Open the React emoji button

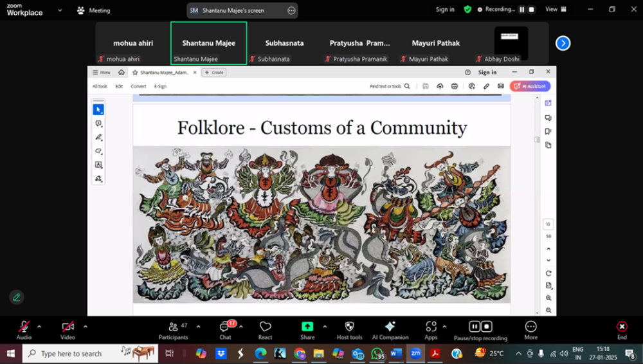tap(266, 331)
